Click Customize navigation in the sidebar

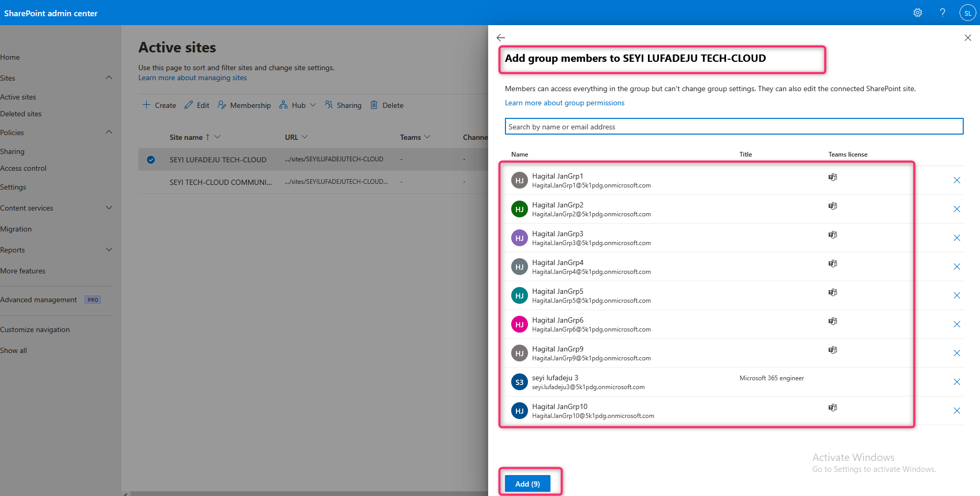click(x=35, y=329)
